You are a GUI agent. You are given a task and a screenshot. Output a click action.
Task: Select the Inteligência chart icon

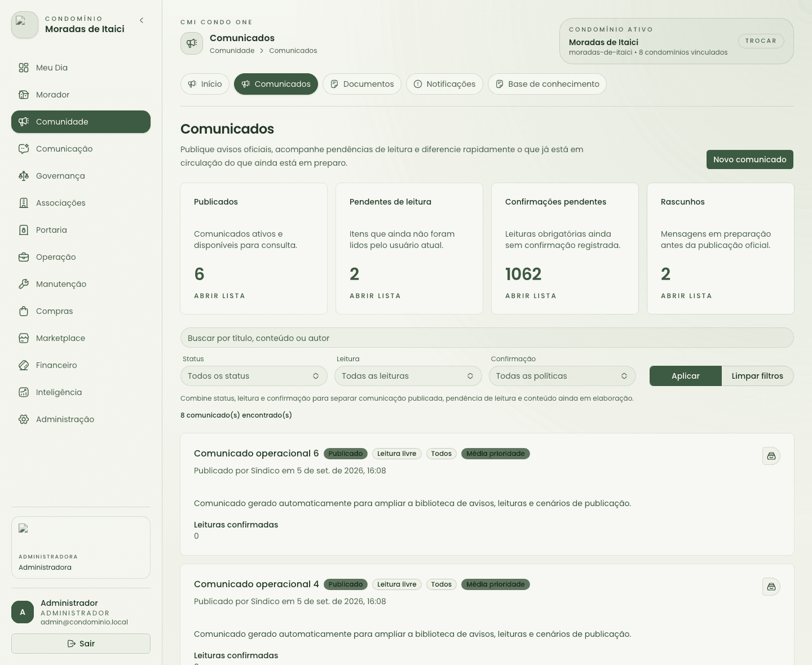[x=24, y=392]
